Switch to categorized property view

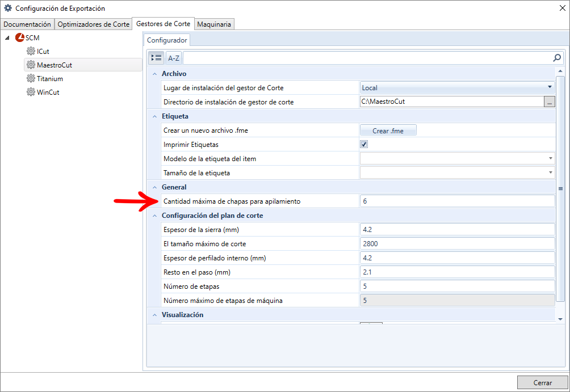(x=156, y=58)
